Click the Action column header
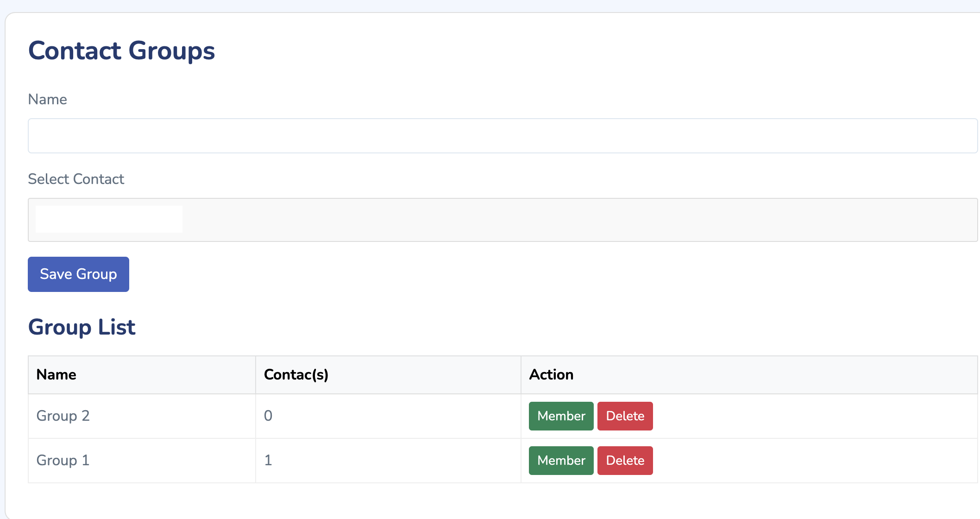The height and width of the screenshot is (519, 980). click(x=551, y=374)
